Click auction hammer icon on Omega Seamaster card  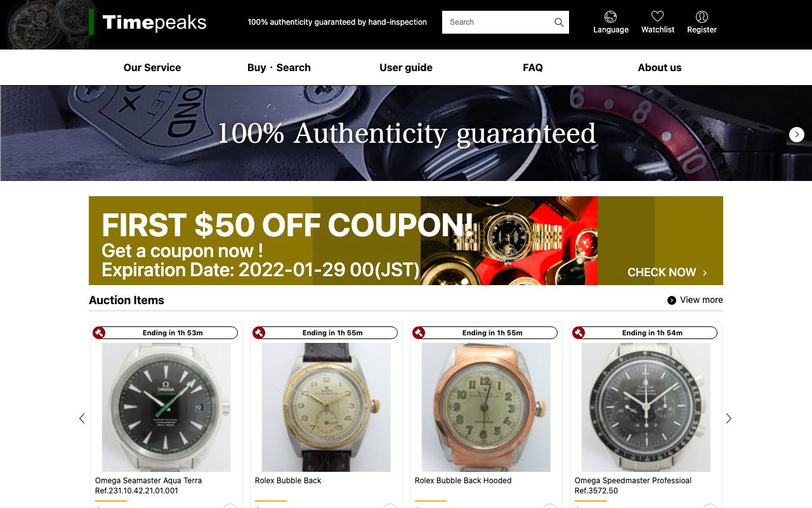pyautogui.click(x=99, y=333)
